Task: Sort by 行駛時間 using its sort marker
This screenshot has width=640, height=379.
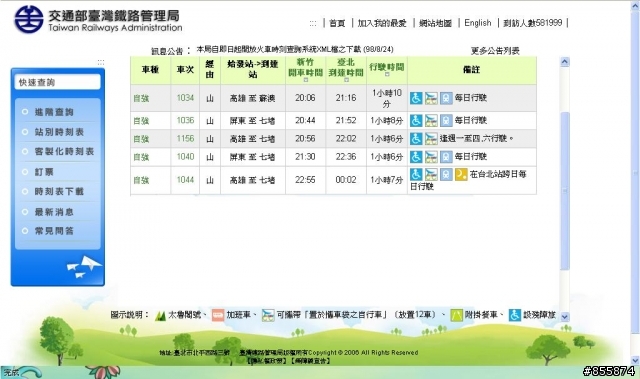Action: tap(387, 74)
